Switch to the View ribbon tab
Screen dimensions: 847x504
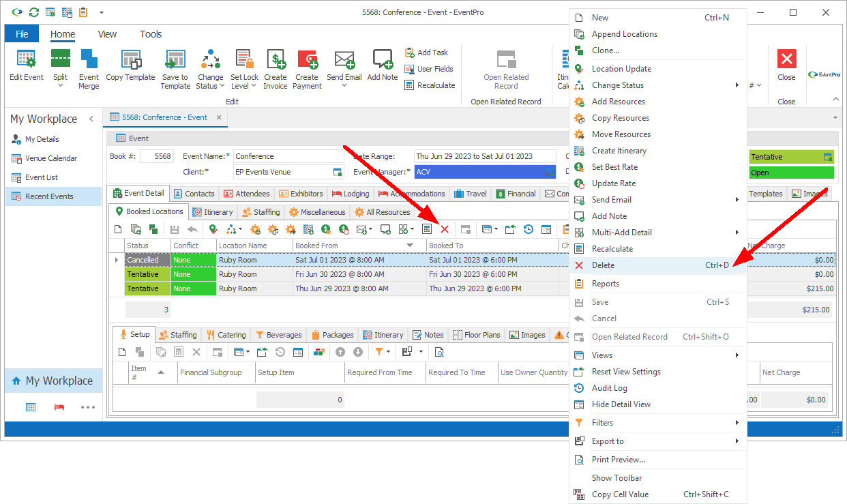107,34
